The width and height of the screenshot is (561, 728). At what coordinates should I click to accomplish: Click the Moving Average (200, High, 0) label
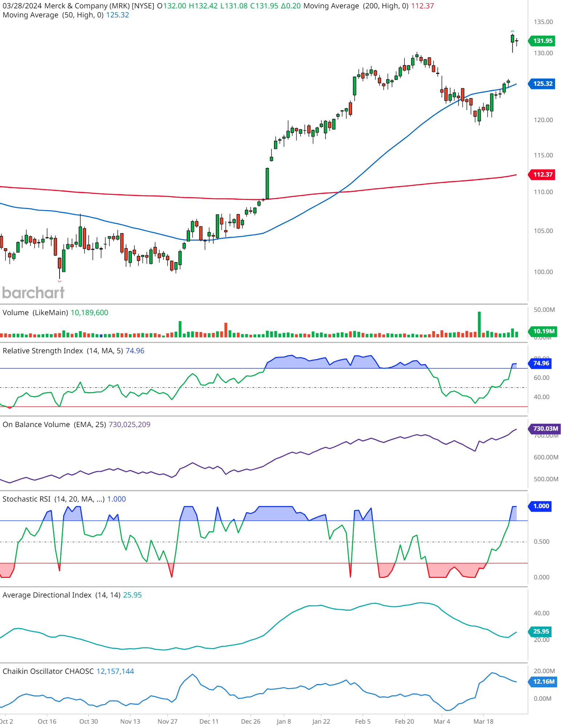click(x=356, y=6)
